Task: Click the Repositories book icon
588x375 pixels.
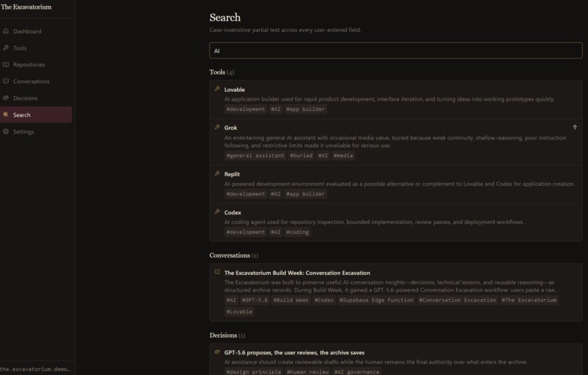Action: click(x=6, y=64)
